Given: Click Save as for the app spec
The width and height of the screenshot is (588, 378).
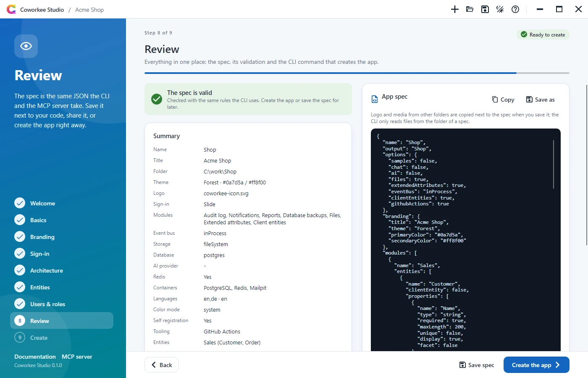Looking at the screenshot, I should (541, 100).
